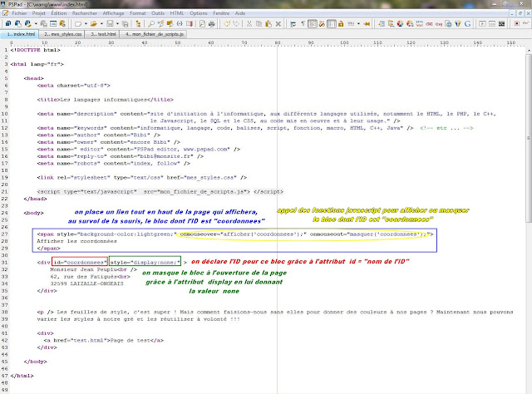Click the pin icon in toolbar
This screenshot has width=532, height=394.
367,24
